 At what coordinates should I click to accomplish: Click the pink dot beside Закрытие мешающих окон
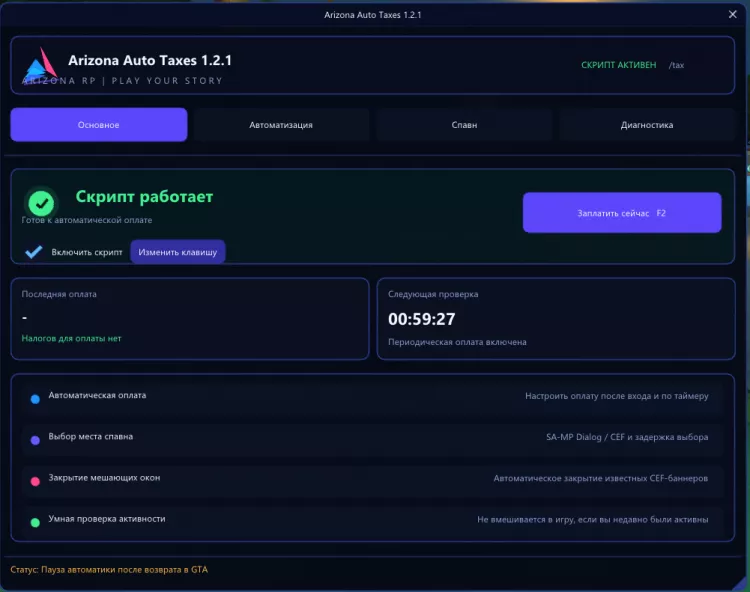click(35, 481)
